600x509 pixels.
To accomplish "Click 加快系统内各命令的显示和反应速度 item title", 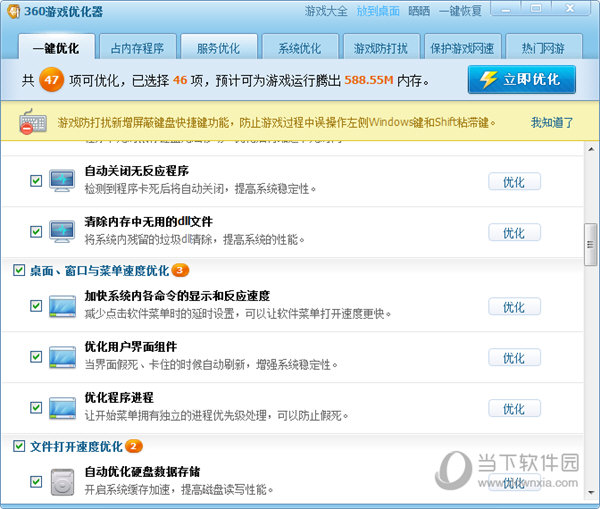I will (x=177, y=296).
